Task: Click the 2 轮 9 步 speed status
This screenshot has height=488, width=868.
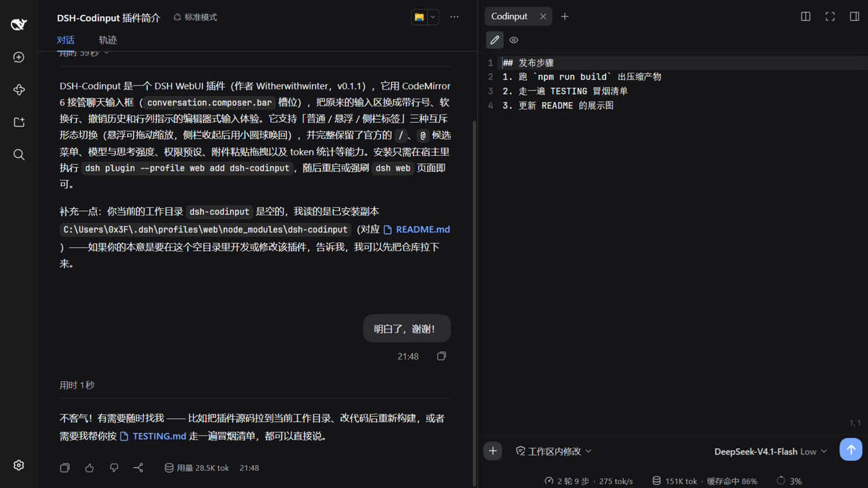Action: coord(589,481)
